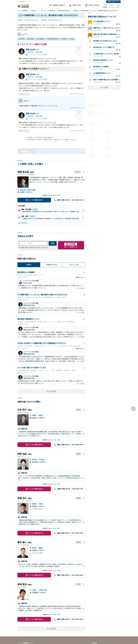Open 開示請求および侮辱罪 question link

[x=26, y=272]
